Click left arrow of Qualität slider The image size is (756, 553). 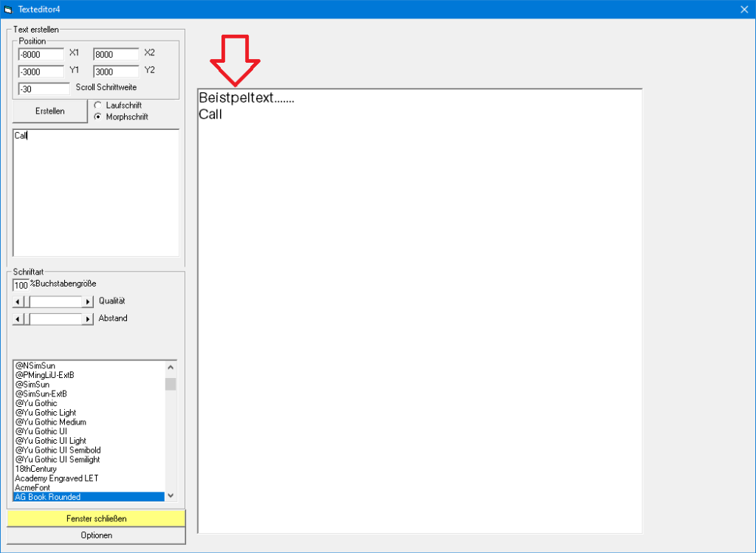point(18,302)
